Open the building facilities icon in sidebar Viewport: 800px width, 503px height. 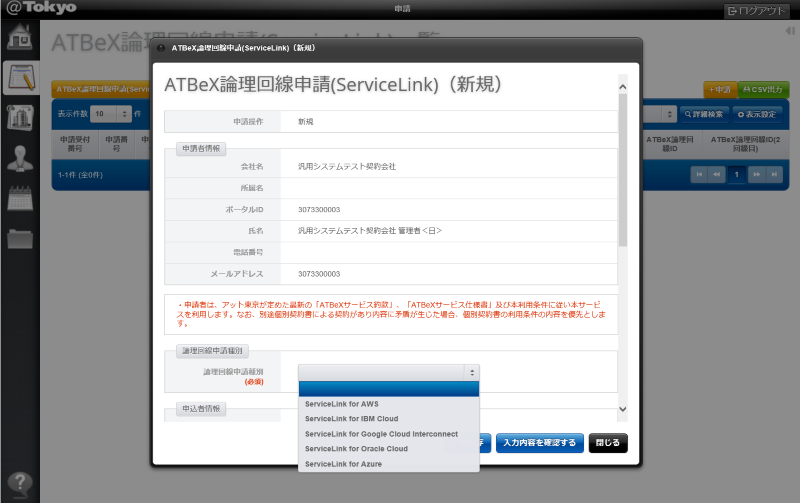(x=20, y=118)
